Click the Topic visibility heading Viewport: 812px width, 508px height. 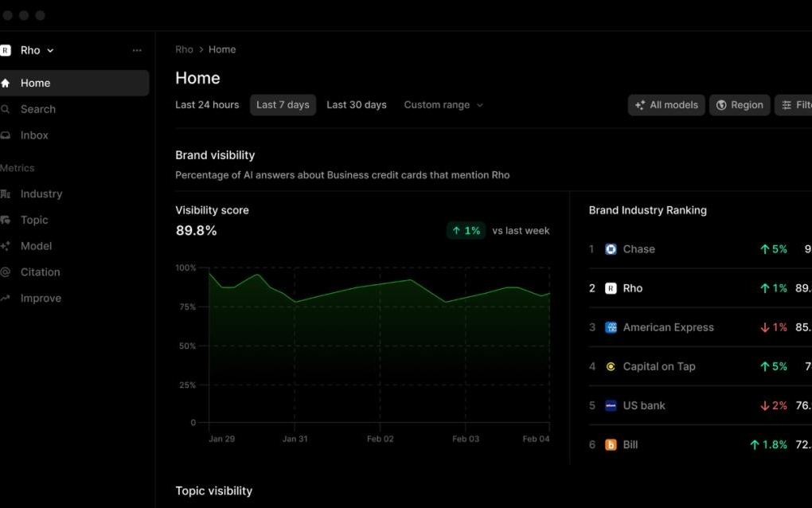[214, 491]
